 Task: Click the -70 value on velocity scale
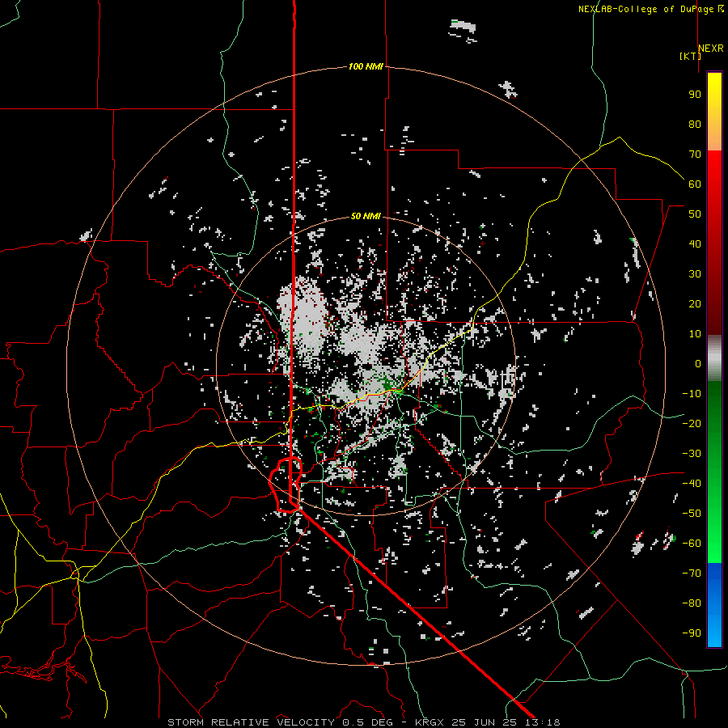692,574
